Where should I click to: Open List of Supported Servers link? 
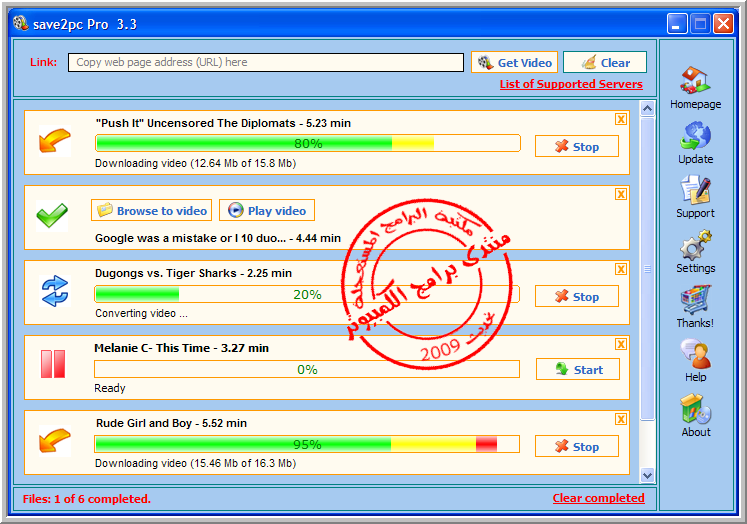coord(571,84)
